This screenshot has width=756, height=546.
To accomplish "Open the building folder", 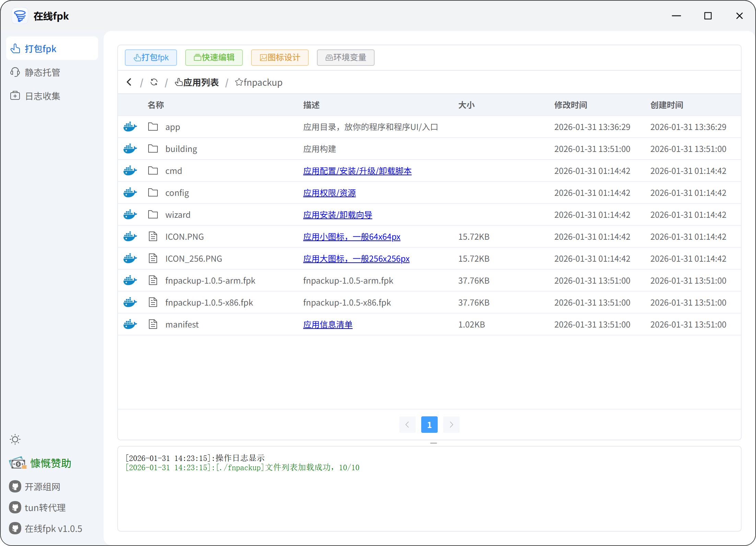I will [x=181, y=149].
